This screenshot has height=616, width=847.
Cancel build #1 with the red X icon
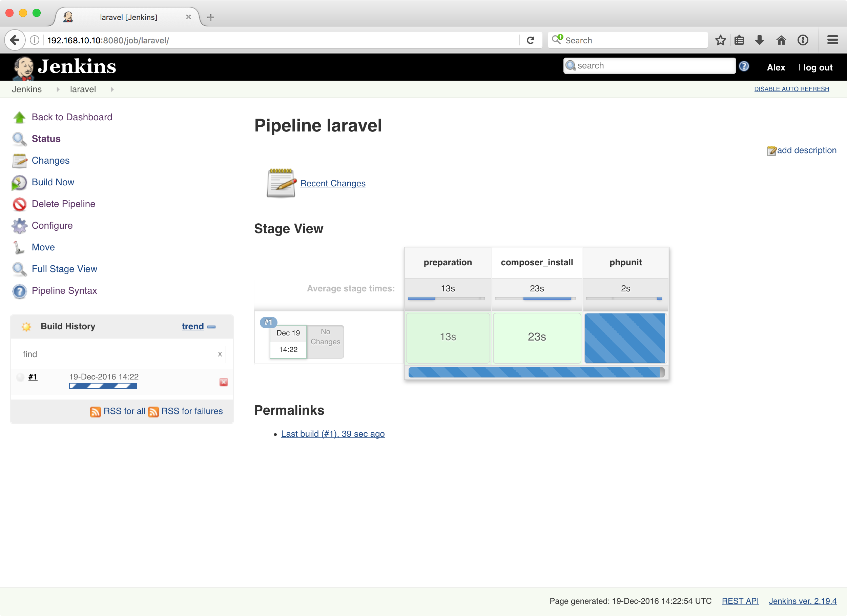point(223,382)
